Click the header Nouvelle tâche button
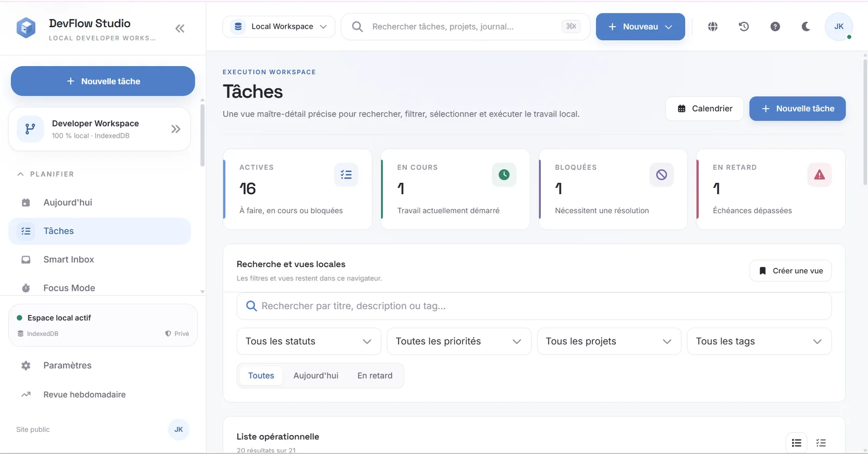This screenshot has height=454, width=868. pyautogui.click(x=797, y=108)
